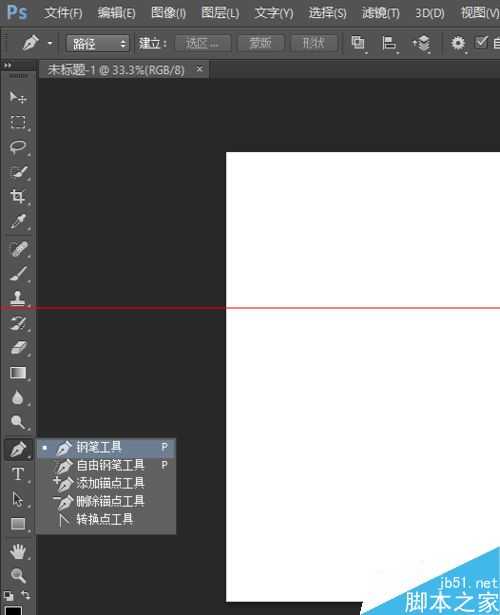Open the path alignment options
Image resolution: width=500 pixels, height=615 pixels.
point(389,43)
